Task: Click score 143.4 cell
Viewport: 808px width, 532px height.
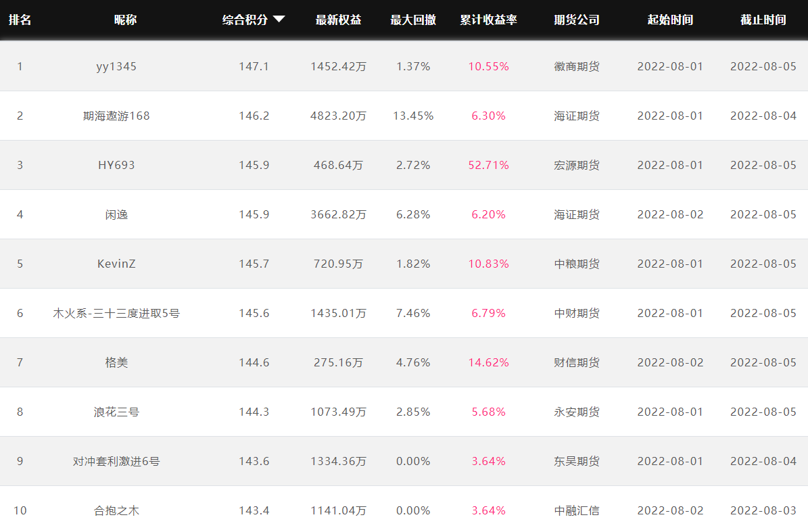Action: pos(254,510)
